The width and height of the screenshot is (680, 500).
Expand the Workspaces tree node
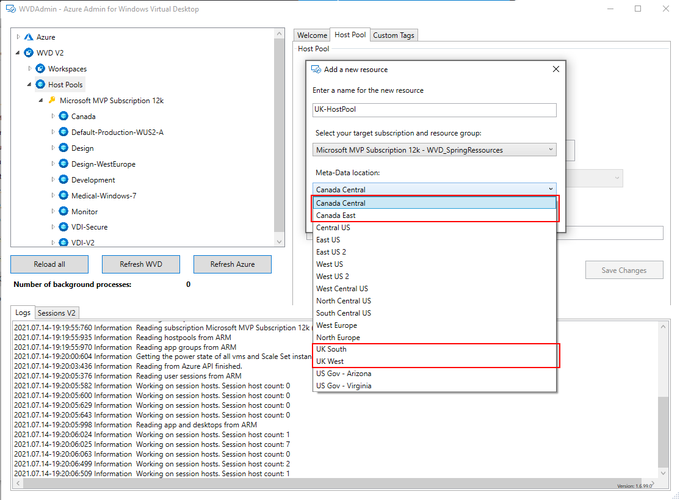(x=29, y=69)
